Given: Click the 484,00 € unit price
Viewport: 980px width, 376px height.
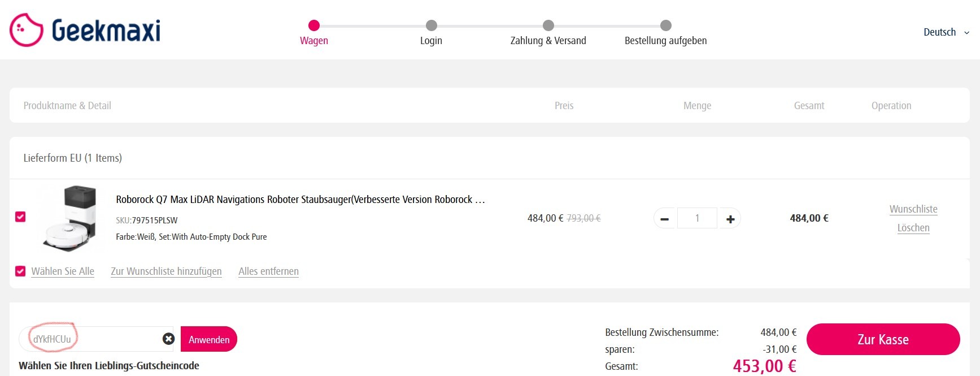Looking at the screenshot, I should pos(545,218).
